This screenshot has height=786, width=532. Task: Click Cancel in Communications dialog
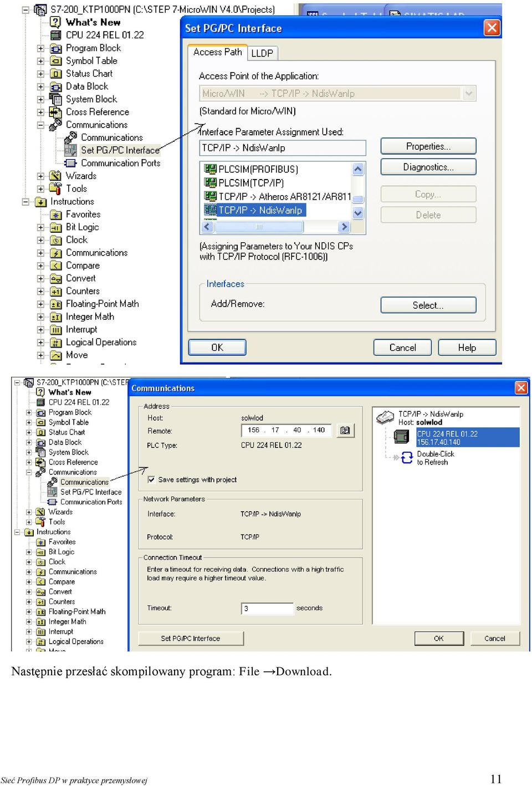pos(494,639)
